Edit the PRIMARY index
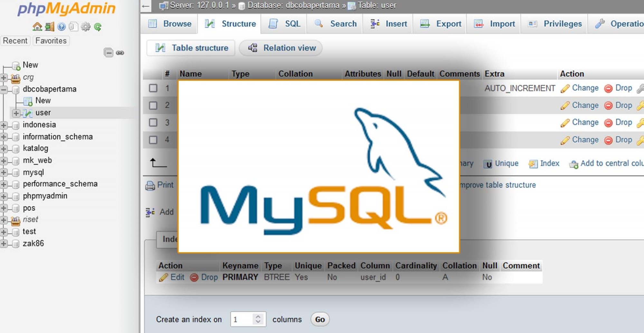 coord(172,277)
